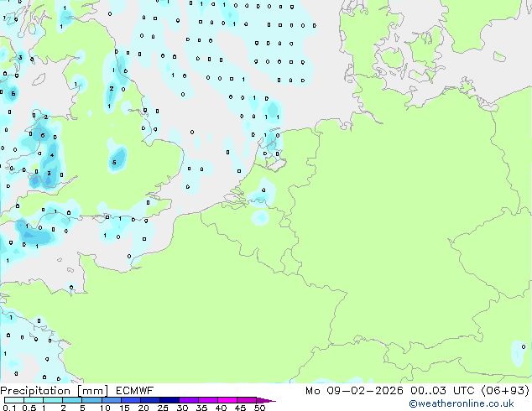Click the '25' legend scale label
This screenshot has height=411, width=532.
(163, 408)
